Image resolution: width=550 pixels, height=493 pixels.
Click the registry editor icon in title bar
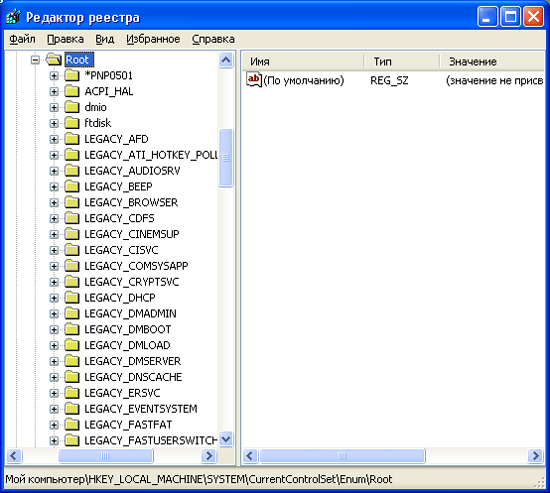pos(14,16)
